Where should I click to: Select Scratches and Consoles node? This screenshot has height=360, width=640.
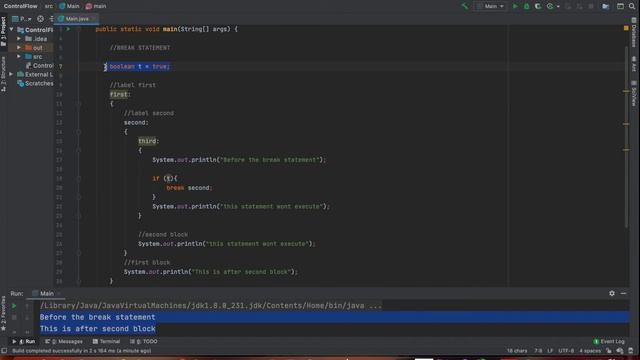pos(35,83)
